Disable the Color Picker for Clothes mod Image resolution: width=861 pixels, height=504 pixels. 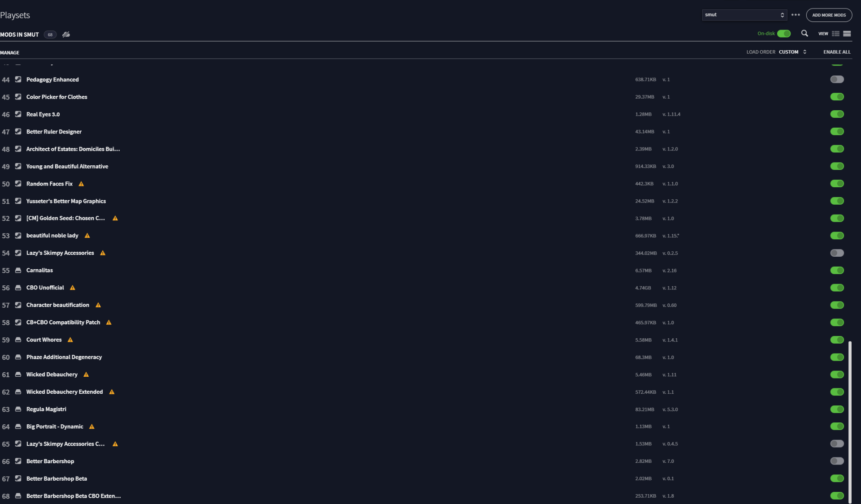coord(837,97)
